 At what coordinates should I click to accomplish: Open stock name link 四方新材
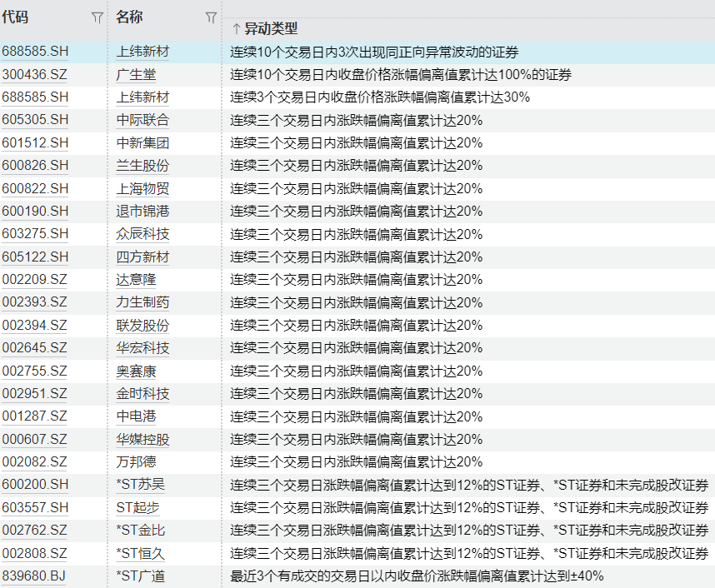tap(142, 257)
